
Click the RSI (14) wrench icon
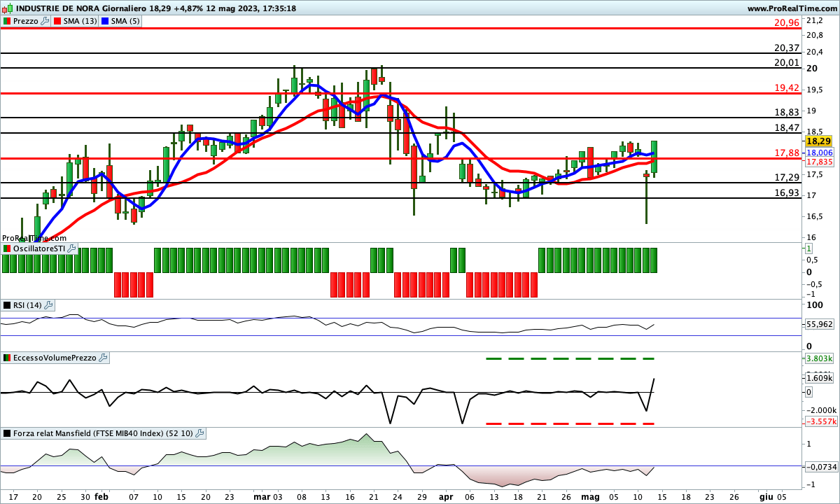[x=49, y=305]
